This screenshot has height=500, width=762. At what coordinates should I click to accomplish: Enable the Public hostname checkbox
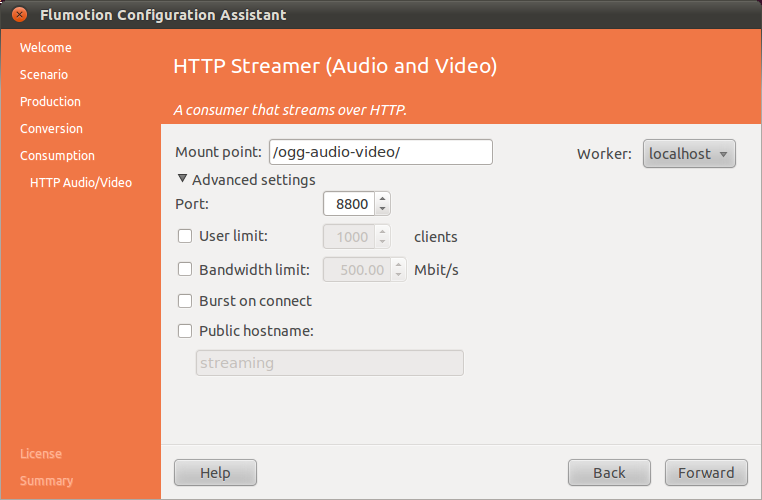[x=185, y=331]
